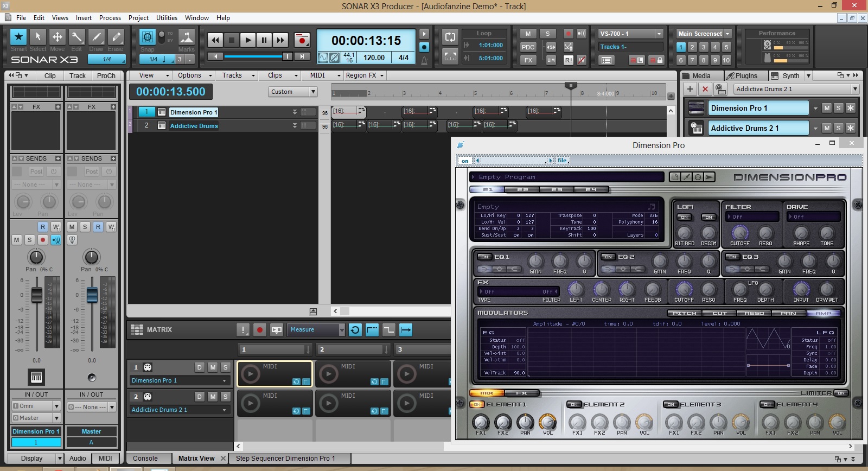The width and height of the screenshot is (868, 471).
Task: Turn the Dimension Pro filter CUTOFF knob
Action: pos(739,232)
